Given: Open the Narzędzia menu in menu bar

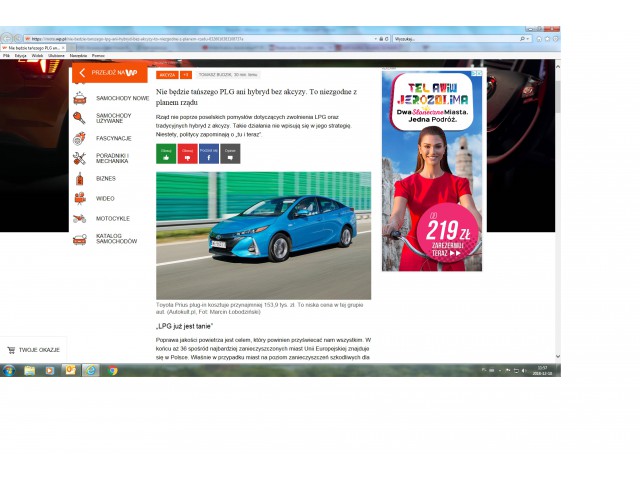Looking at the screenshot, I should (x=78, y=55).
